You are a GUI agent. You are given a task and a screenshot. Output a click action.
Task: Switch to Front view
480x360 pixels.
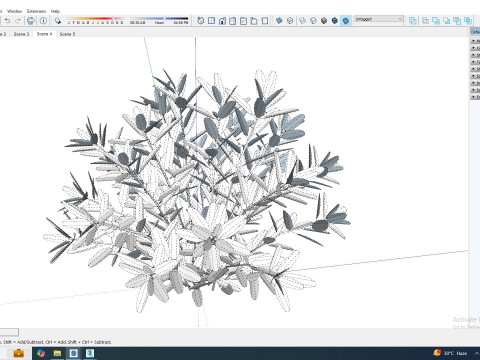(x=222, y=21)
